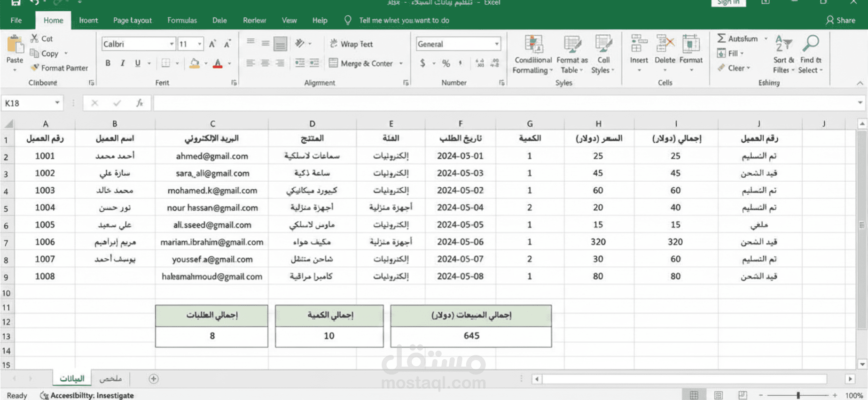Viewport: 868px width, 400px height.
Task: Toggle Bottom Align button
Action: tap(281, 44)
